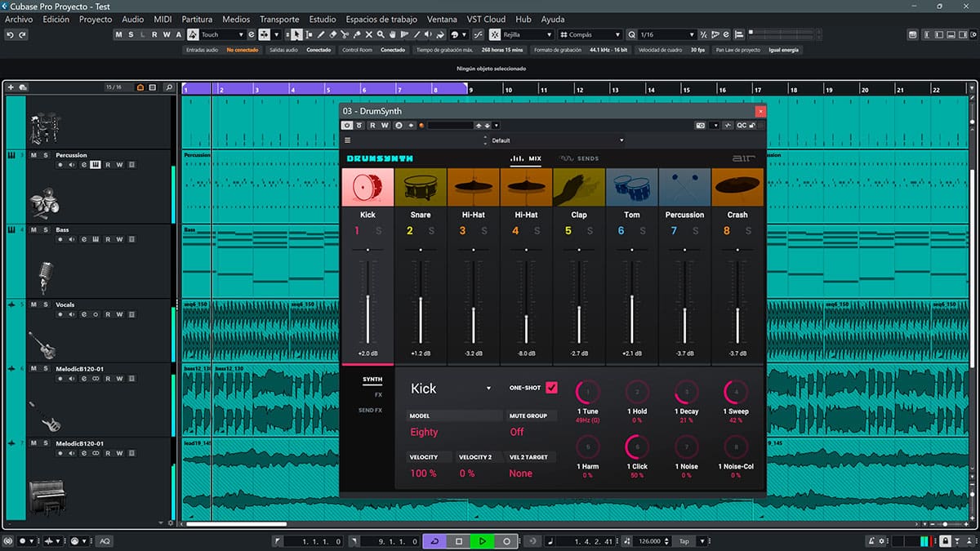Click the Mix tab in DrumSynth

526,158
